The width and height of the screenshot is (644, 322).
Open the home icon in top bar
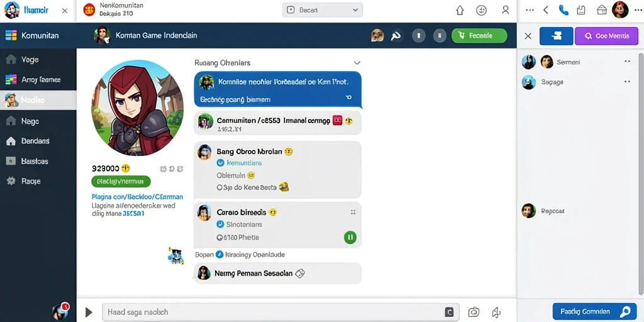(460, 10)
